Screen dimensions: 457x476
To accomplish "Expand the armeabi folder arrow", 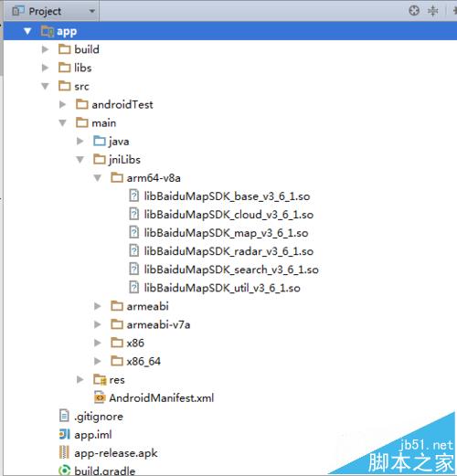I will (x=98, y=306).
